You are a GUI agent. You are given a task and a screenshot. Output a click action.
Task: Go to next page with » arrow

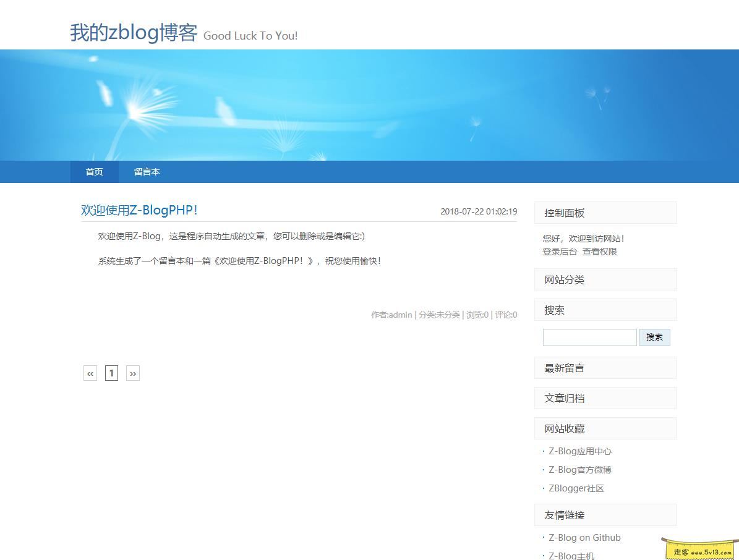pos(132,373)
